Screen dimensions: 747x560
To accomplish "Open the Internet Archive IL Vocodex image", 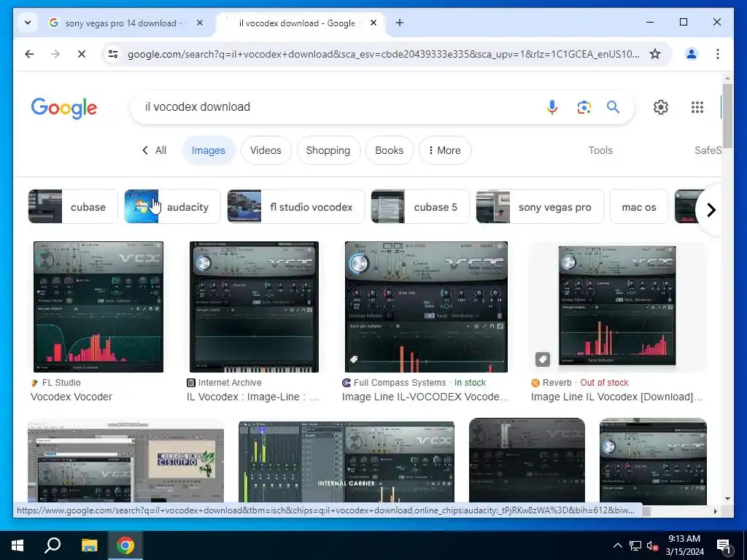I will (x=254, y=307).
